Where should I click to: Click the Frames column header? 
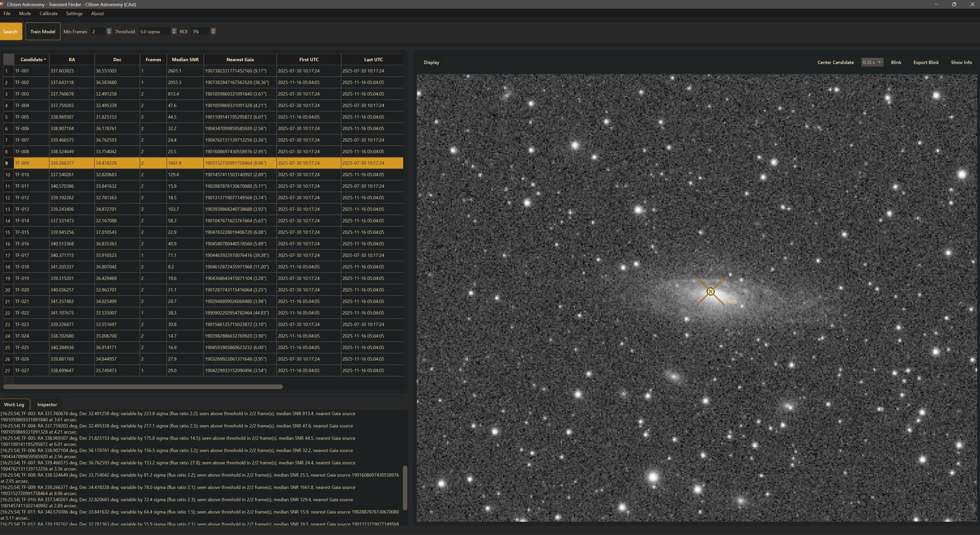click(x=153, y=59)
